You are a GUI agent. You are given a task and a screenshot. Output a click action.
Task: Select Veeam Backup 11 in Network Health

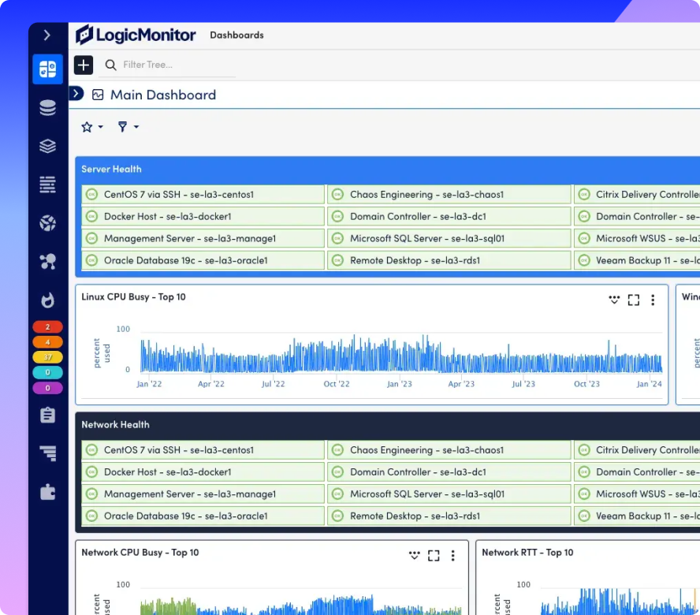[637, 516]
